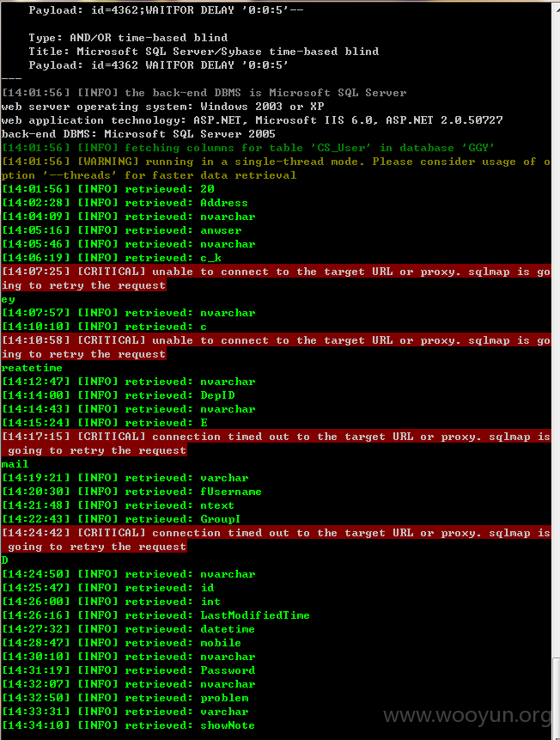Click the 14:25:47 'retrieved: id' line
Screen dimensions: 560x740
click(107, 588)
